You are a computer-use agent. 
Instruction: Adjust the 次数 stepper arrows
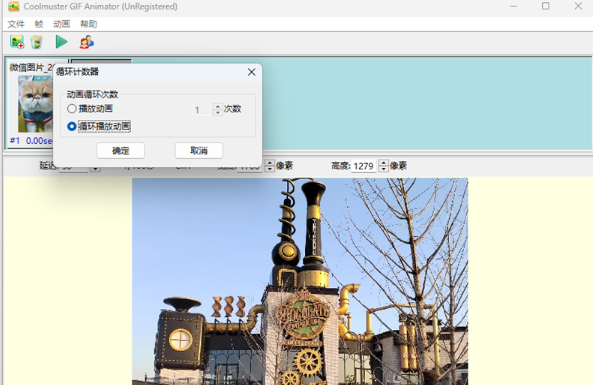point(217,109)
